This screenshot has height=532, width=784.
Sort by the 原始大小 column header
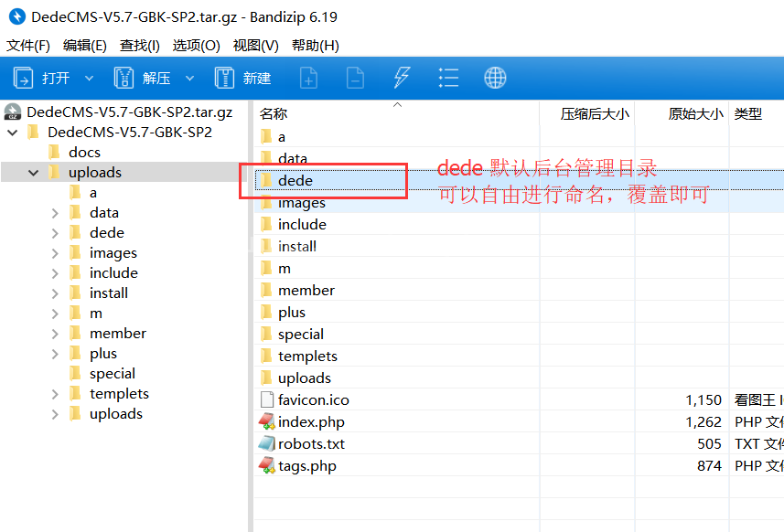695,114
